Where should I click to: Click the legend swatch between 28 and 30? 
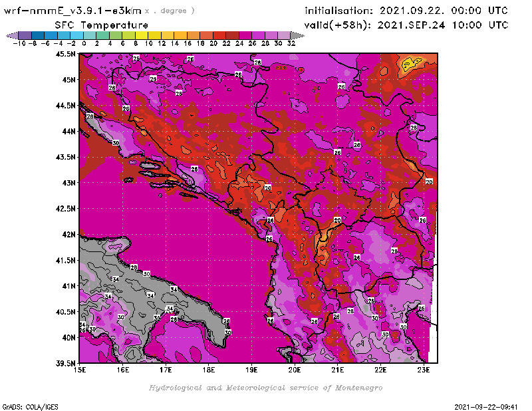tap(271, 35)
